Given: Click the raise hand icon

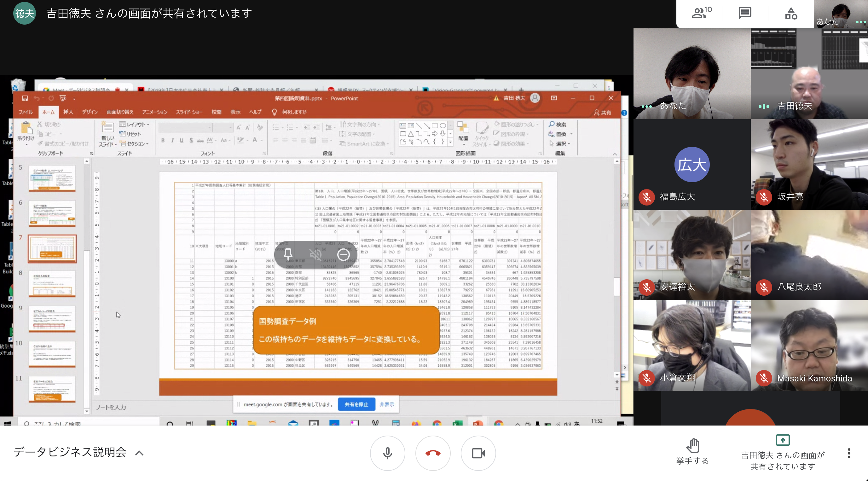Looking at the screenshot, I should 692,446.
